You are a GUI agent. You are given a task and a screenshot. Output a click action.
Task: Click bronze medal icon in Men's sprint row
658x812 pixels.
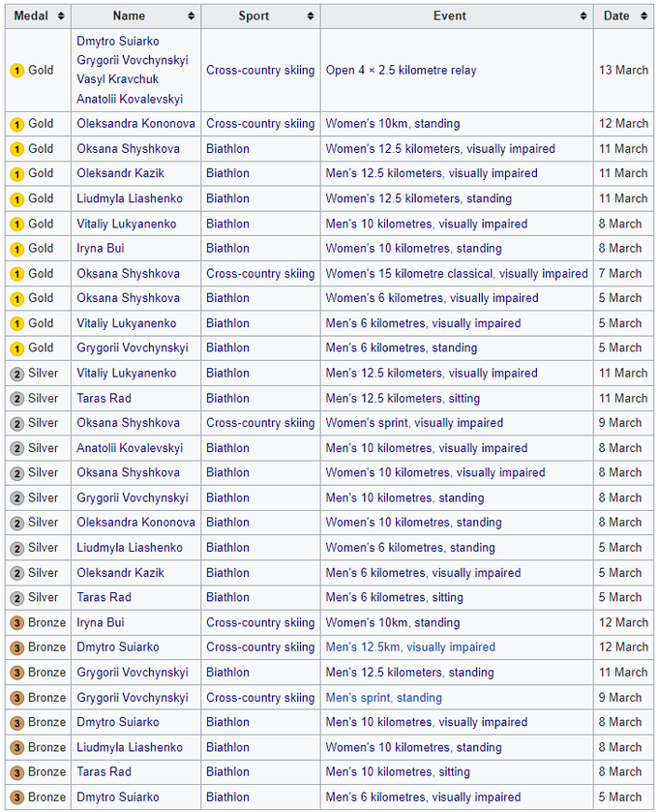(x=16, y=698)
